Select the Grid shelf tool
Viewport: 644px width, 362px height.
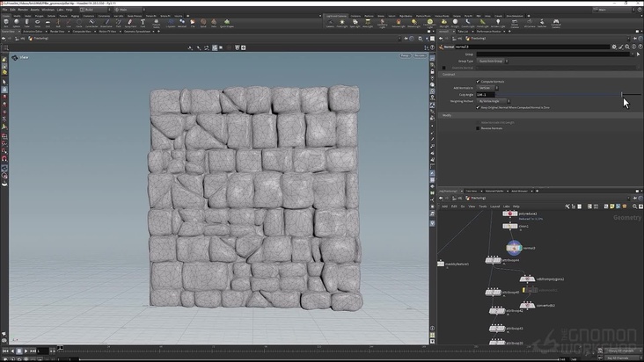pos(48,23)
